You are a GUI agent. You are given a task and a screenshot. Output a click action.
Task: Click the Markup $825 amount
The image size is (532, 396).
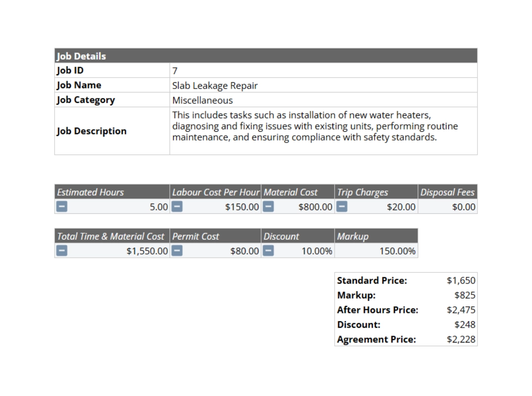465,295
